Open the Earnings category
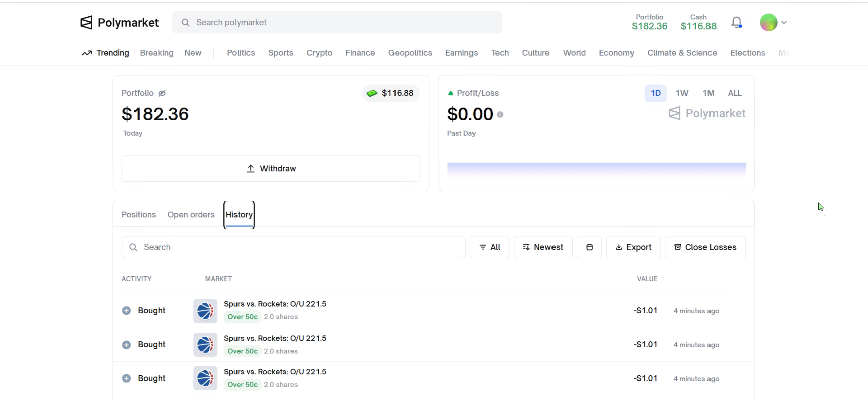Viewport: 868px width, 400px height. pos(461,53)
